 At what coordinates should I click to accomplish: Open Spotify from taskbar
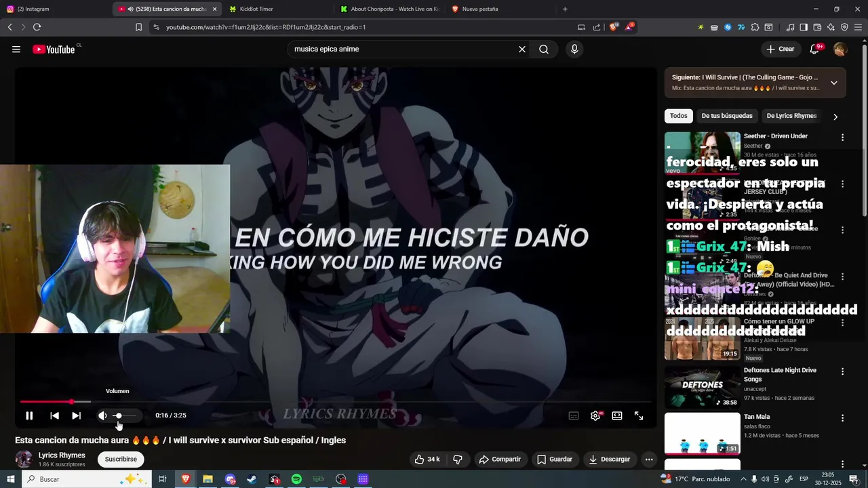pyautogui.click(x=296, y=479)
